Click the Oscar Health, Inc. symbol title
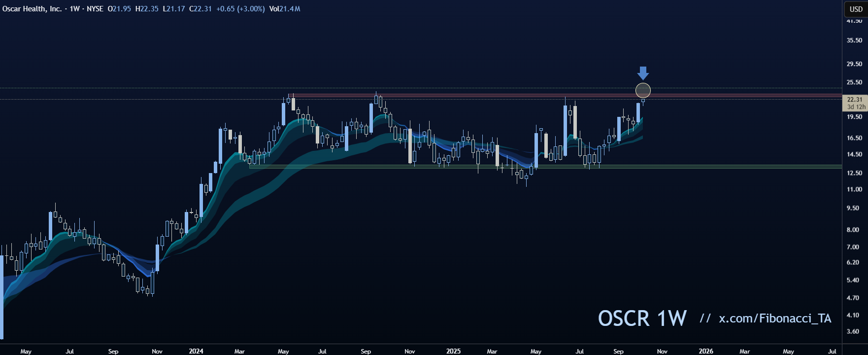Viewport: 868px width, 355px height. coord(32,9)
